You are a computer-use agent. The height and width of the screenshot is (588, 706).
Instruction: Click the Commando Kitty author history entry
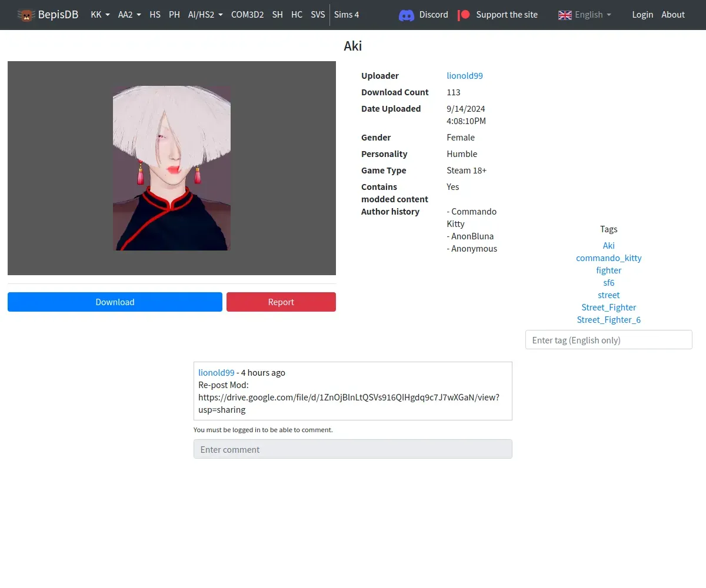click(x=472, y=218)
